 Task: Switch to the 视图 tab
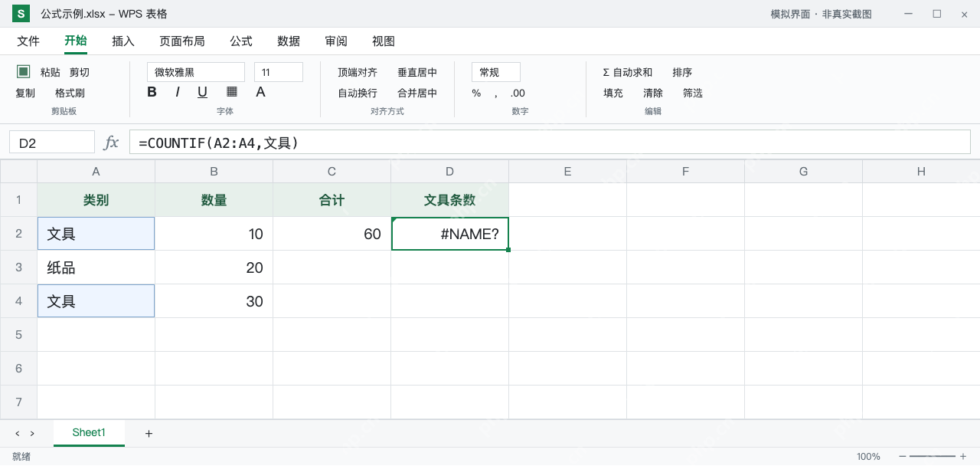click(384, 41)
